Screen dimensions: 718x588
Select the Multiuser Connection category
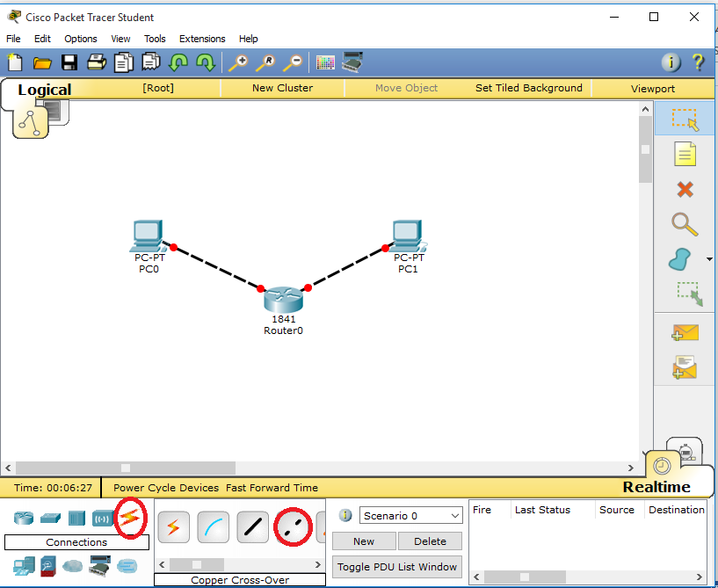(127, 566)
